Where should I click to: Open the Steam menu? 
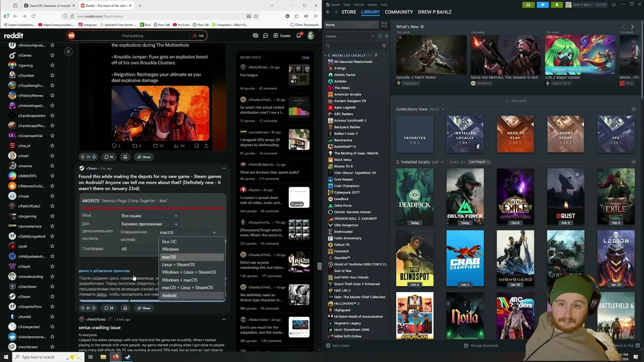[x=335, y=5]
